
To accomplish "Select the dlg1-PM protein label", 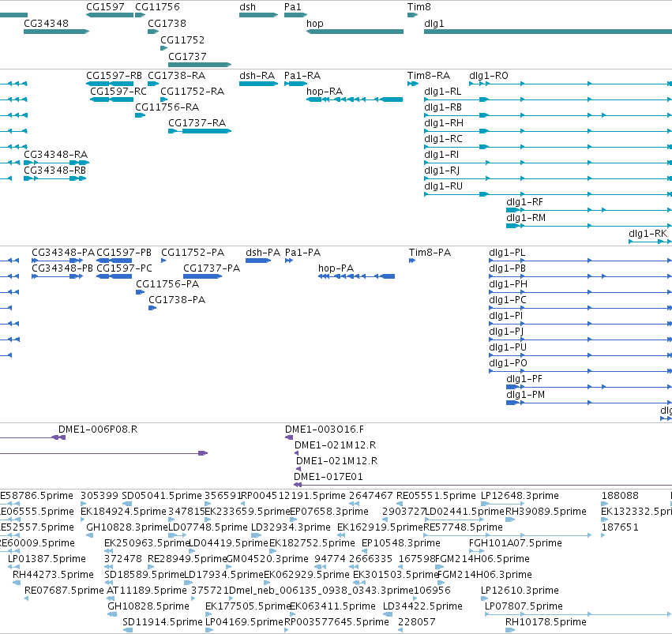I will (525, 395).
